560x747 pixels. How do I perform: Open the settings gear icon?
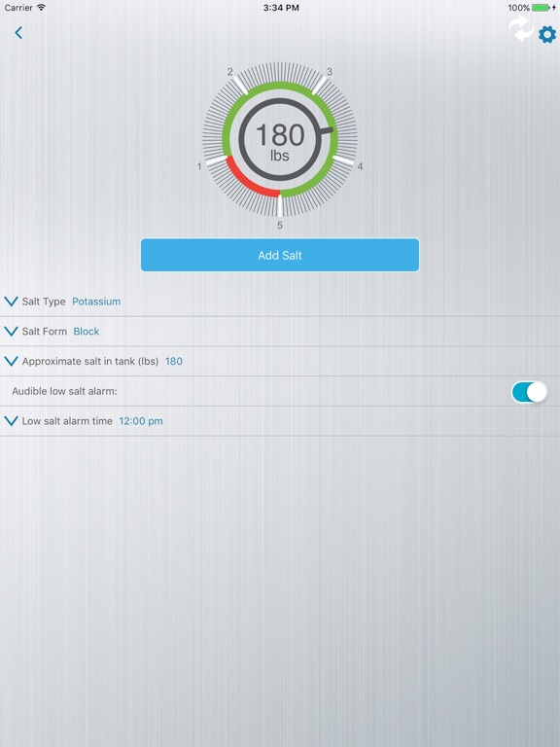coord(547,35)
